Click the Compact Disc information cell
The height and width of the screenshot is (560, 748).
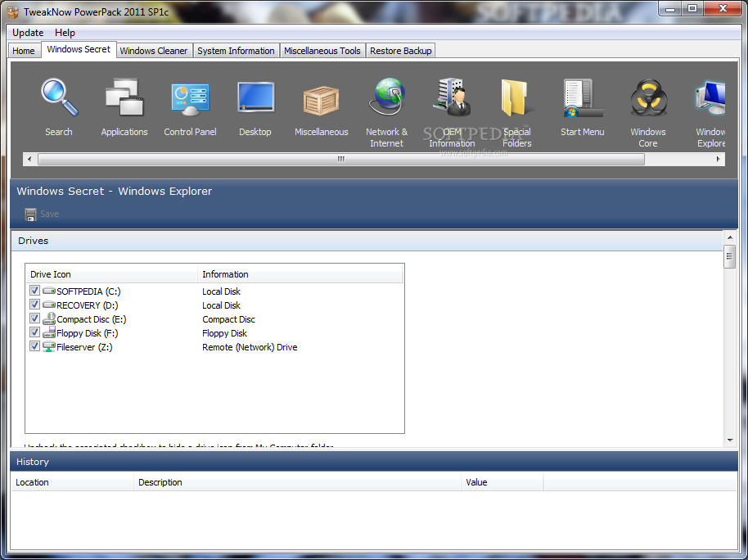228,319
